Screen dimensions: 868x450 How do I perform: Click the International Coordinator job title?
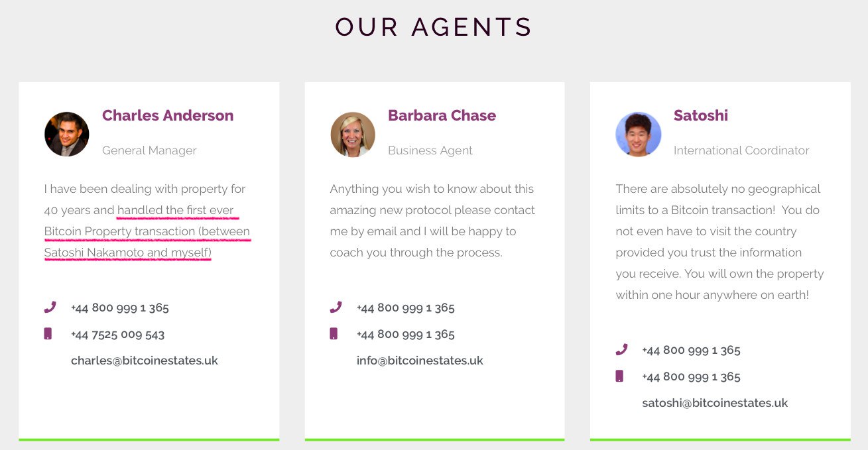[741, 150]
